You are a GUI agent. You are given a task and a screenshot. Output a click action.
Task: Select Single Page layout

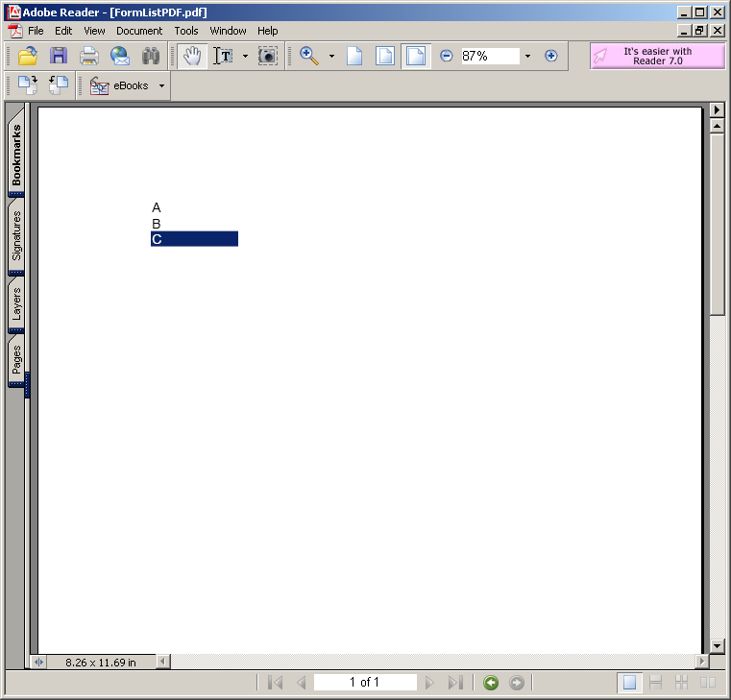click(x=629, y=683)
